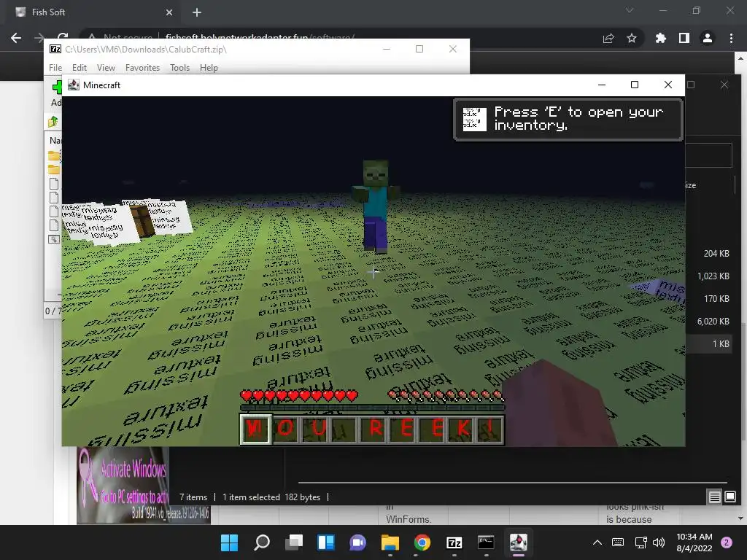
Task: Click the touch keyboard tray icon
Action: point(618,542)
